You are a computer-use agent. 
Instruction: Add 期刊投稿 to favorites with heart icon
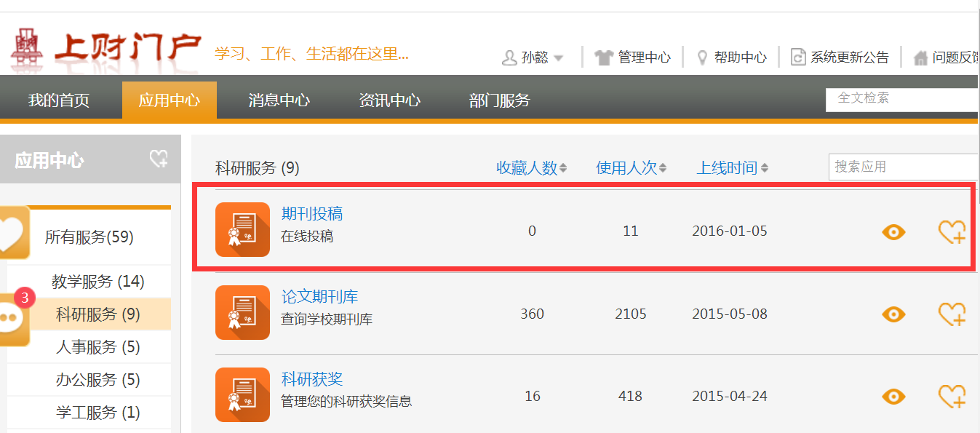click(952, 232)
